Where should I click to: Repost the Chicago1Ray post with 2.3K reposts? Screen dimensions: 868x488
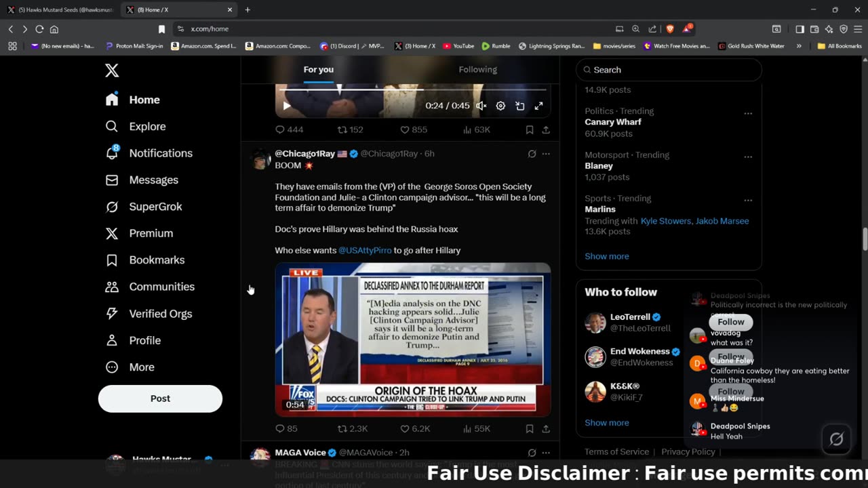click(353, 429)
